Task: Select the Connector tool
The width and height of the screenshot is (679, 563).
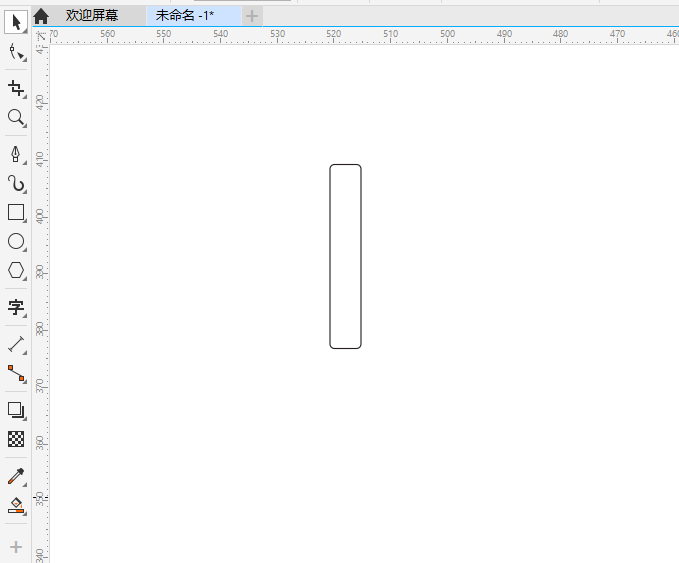Action: pos(16,373)
